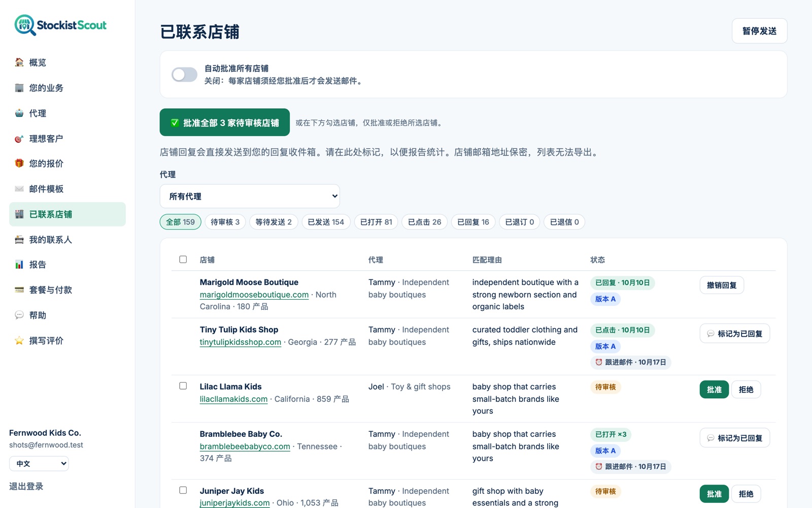Select the 全部 159 filter tab
812x508 pixels.
(x=181, y=222)
